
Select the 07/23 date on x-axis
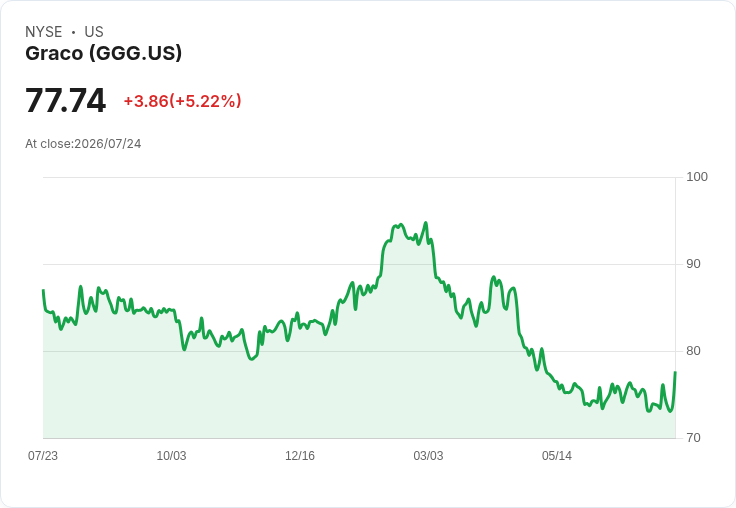tap(43, 455)
